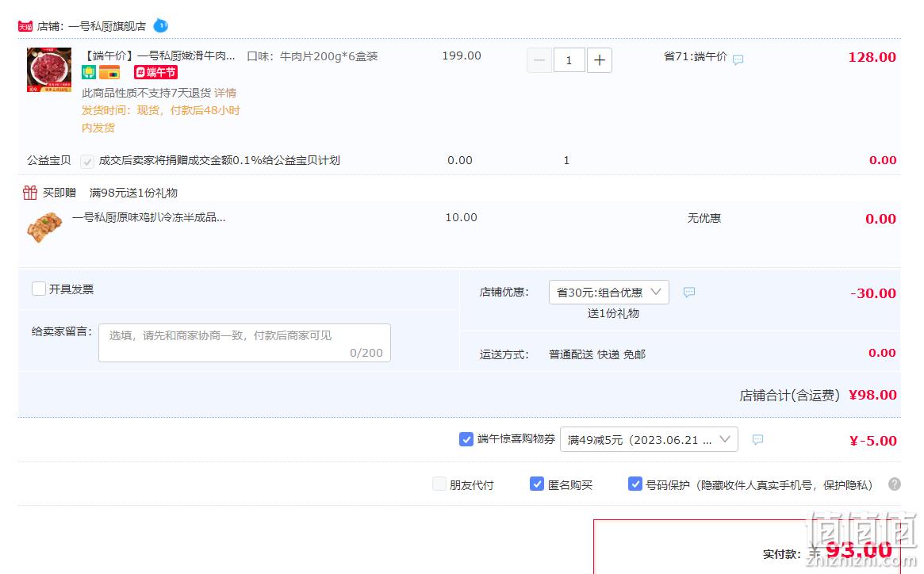Click the 口味: 牛肉片200g*6盒装 spec text
The image size is (924, 574).
pyautogui.click(x=312, y=56)
